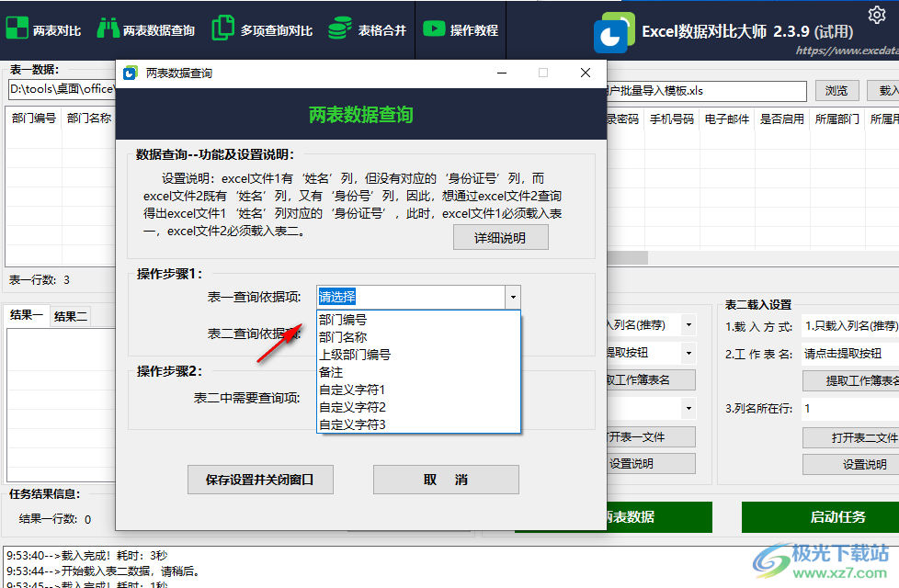Click the 浏览 button for table two

(836, 91)
